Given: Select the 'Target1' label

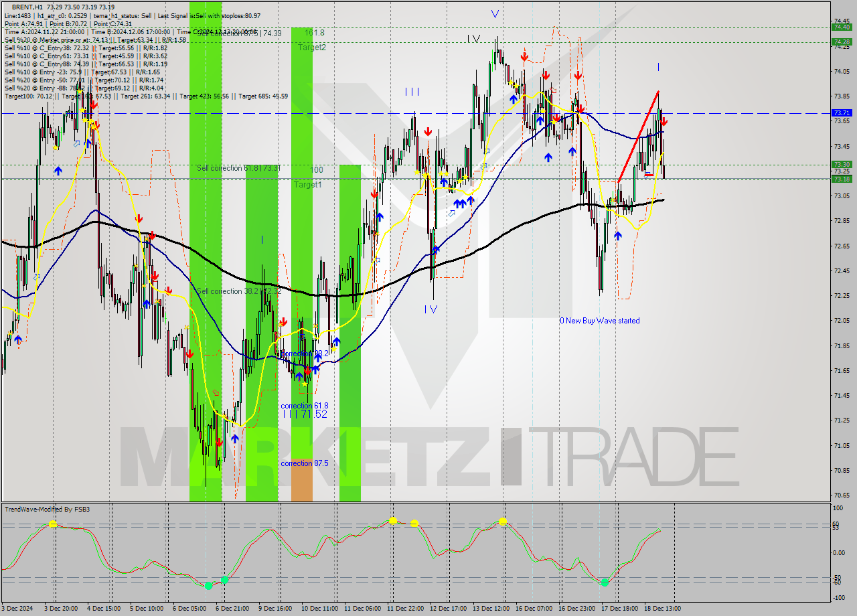Looking at the screenshot, I should (307, 184).
